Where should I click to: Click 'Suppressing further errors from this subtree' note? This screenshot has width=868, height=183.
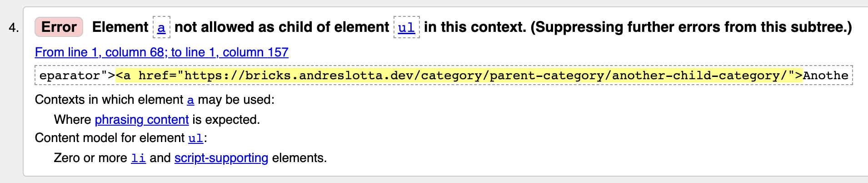(x=691, y=27)
